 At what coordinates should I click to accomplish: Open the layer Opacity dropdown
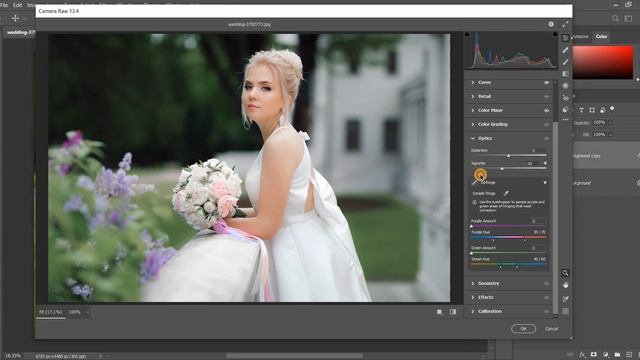pos(611,122)
